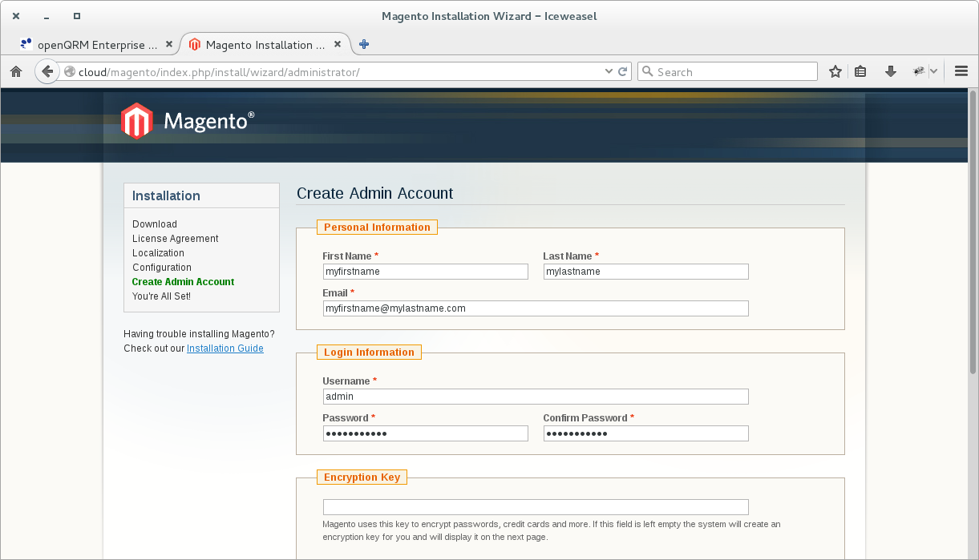Click Create Admin Account sidebar step
Image resolution: width=979 pixels, height=560 pixels.
tap(184, 282)
